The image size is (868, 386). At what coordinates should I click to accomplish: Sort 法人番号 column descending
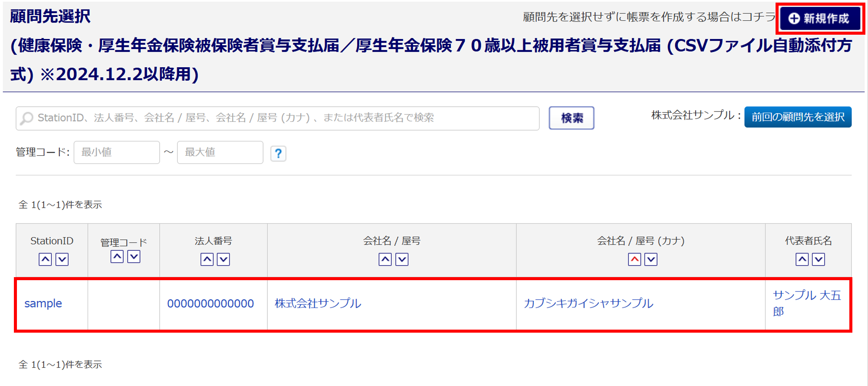(x=224, y=259)
